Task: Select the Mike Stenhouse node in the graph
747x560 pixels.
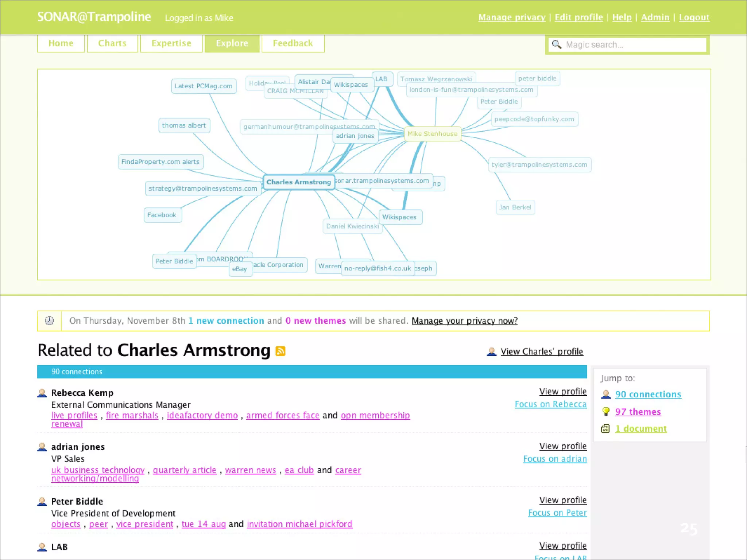Action: [x=432, y=134]
